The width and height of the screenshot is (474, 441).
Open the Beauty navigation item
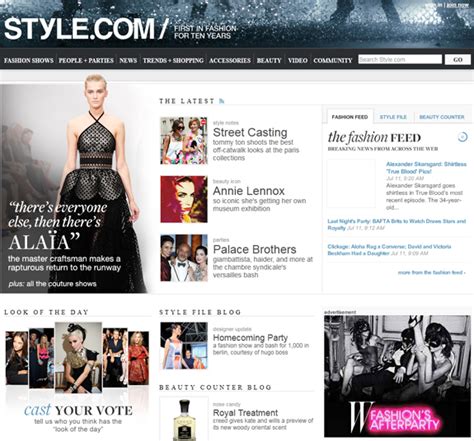pyautogui.click(x=269, y=60)
